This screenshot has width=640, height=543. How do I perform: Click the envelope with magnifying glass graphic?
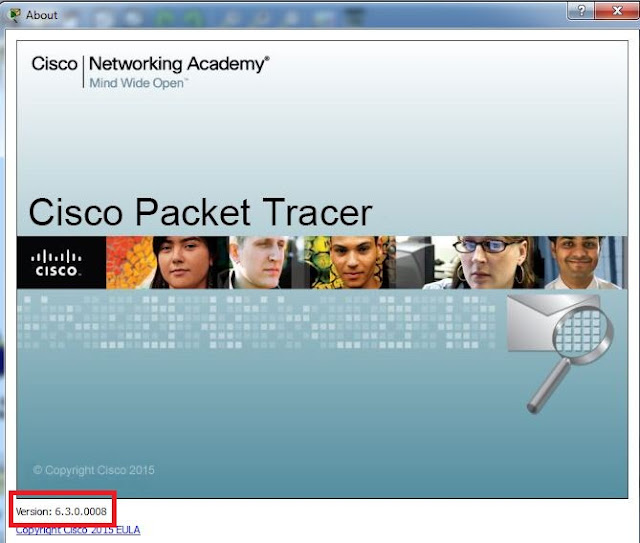point(560,353)
